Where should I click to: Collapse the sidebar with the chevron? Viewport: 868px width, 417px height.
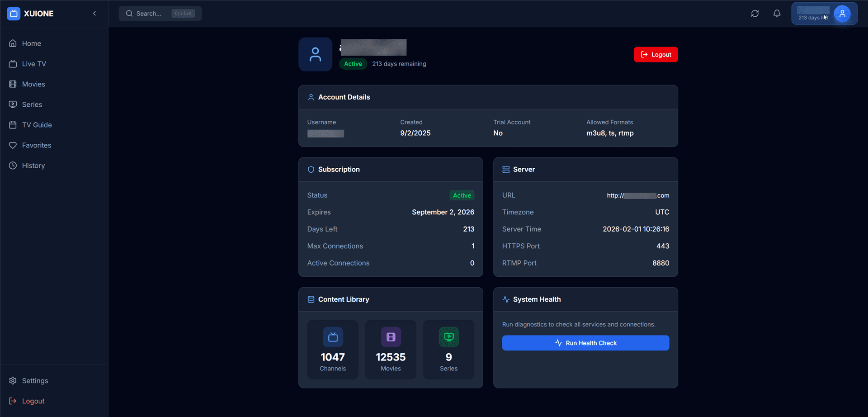pos(94,14)
